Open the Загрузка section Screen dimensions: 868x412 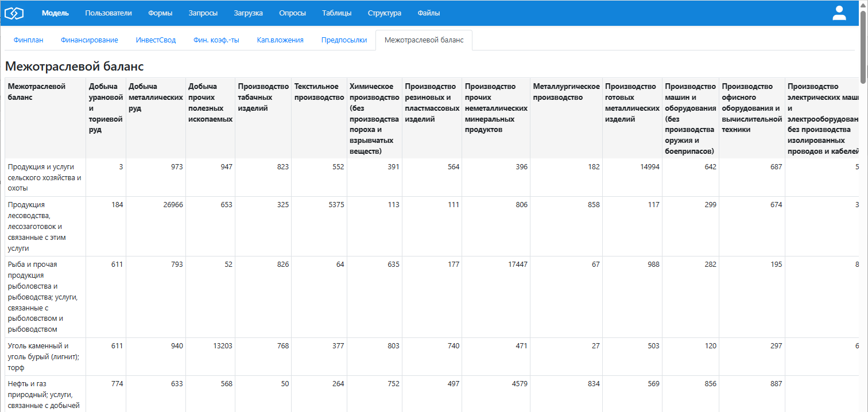pyautogui.click(x=248, y=13)
